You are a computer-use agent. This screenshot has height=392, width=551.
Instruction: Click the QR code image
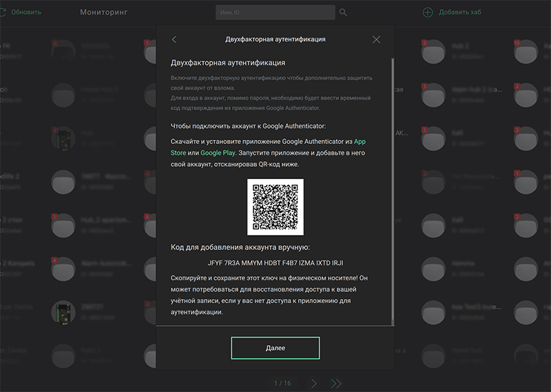click(275, 207)
